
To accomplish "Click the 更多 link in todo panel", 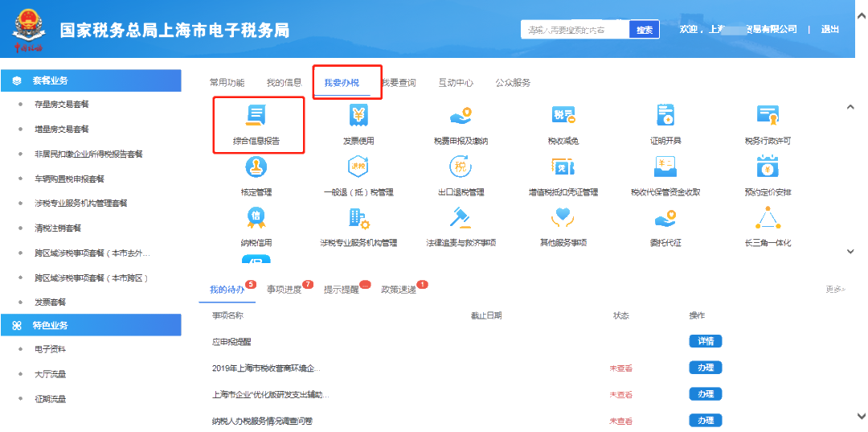I will tap(836, 289).
